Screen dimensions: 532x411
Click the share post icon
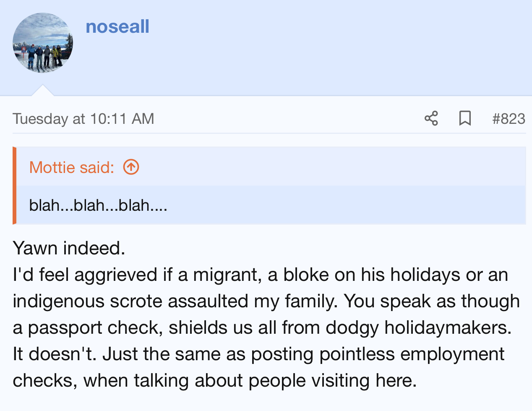pyautogui.click(x=431, y=118)
